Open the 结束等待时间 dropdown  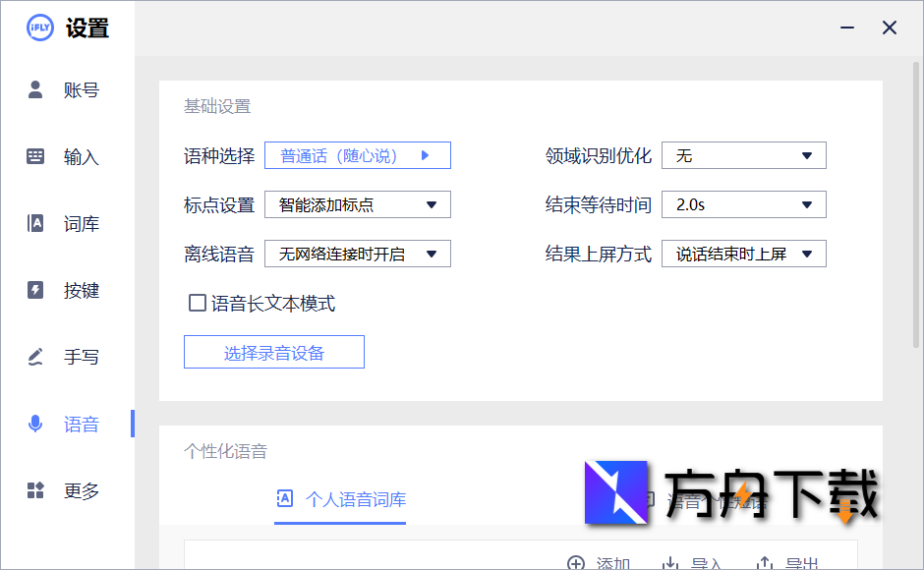[x=744, y=204]
